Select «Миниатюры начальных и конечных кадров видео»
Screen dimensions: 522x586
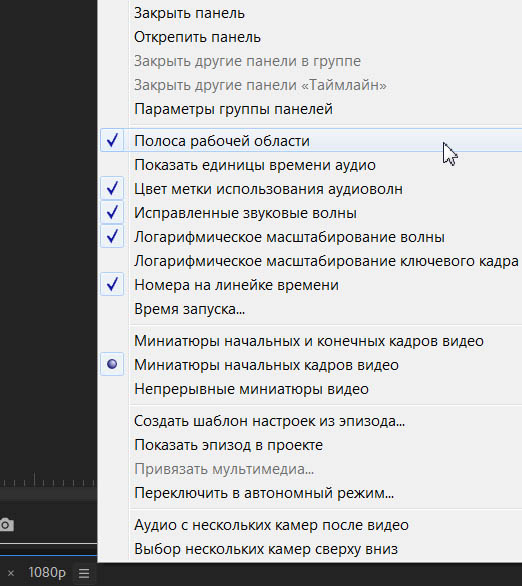[x=311, y=341]
